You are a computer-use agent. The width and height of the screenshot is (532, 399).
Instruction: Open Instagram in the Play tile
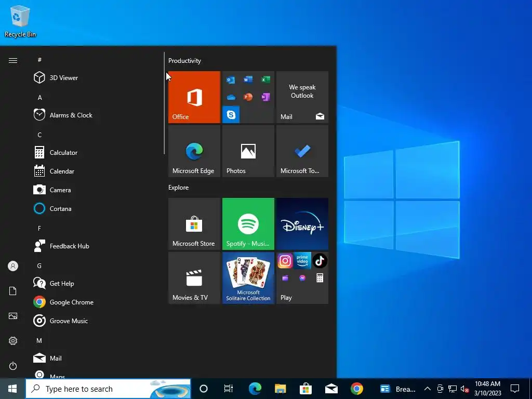click(x=285, y=261)
